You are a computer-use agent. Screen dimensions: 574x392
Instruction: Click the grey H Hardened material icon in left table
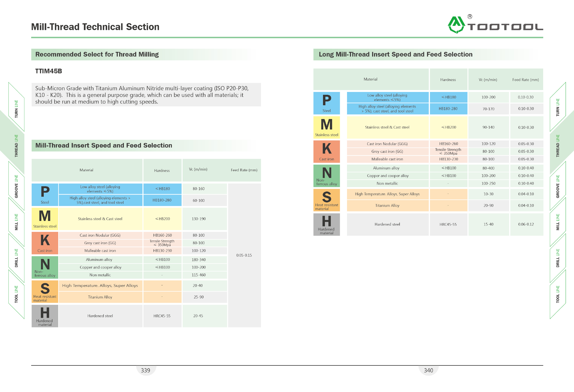(45, 316)
